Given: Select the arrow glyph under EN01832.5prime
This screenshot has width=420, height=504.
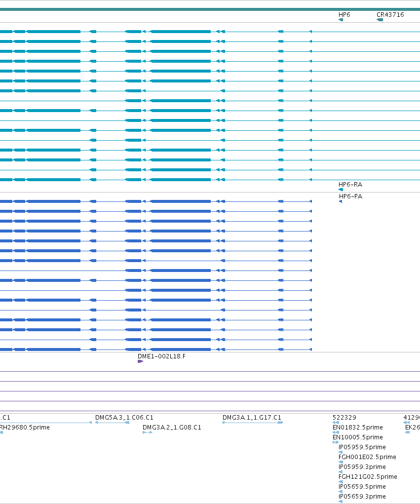Looking at the screenshot, I should point(336,432).
